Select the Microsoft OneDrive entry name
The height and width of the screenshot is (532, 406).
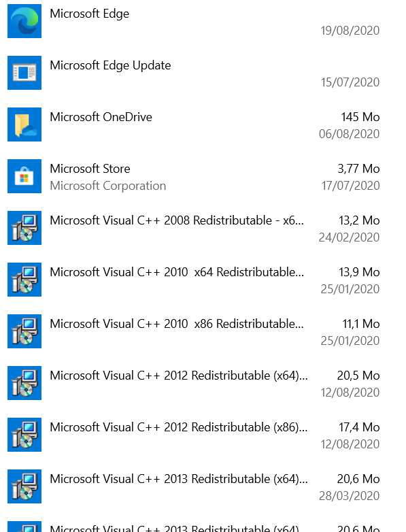(x=101, y=117)
